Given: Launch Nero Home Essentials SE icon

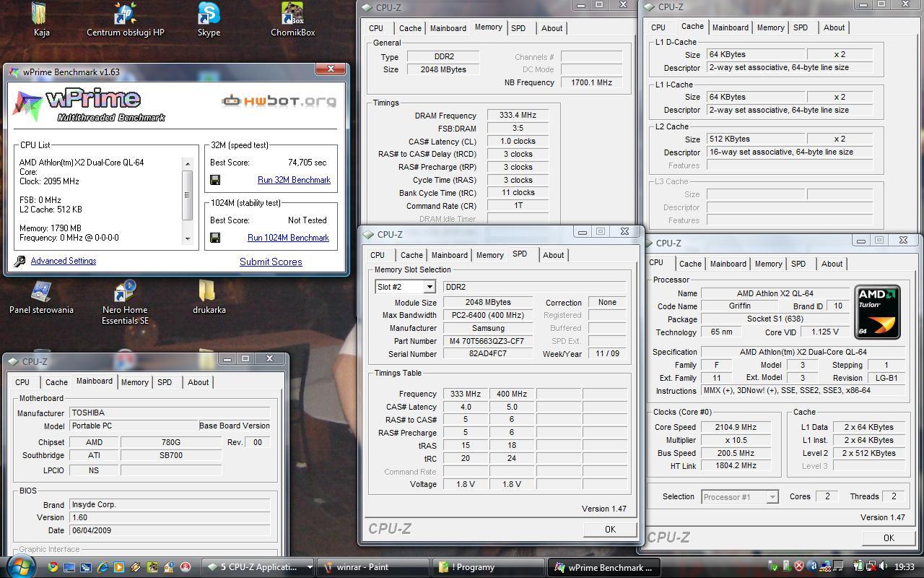Looking at the screenshot, I should [125, 291].
